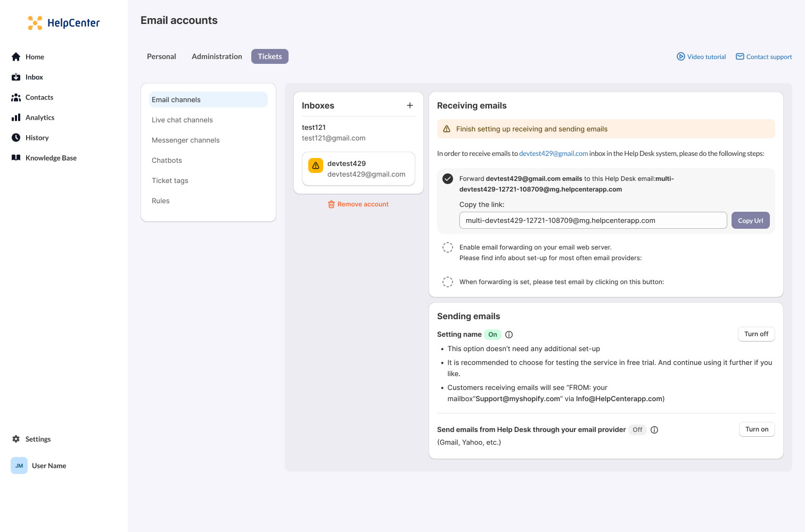Mark the email forwarding step as complete

tap(447, 179)
